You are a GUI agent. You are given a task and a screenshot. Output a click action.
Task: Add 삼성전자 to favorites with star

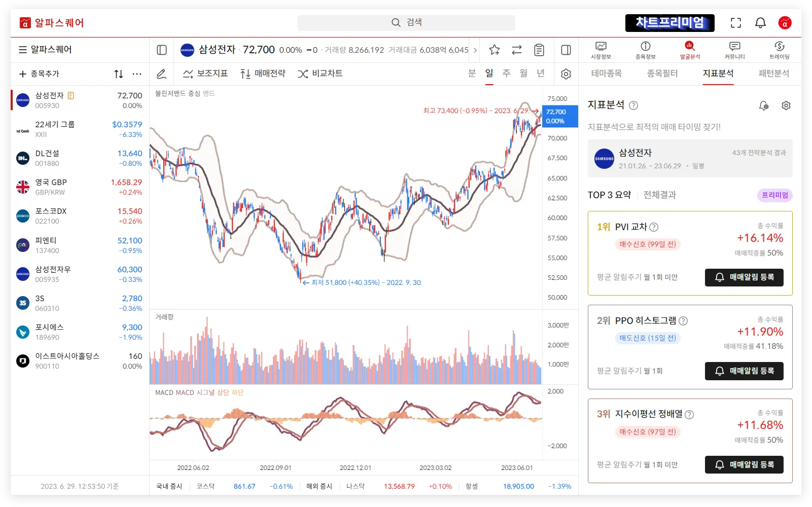pos(495,50)
